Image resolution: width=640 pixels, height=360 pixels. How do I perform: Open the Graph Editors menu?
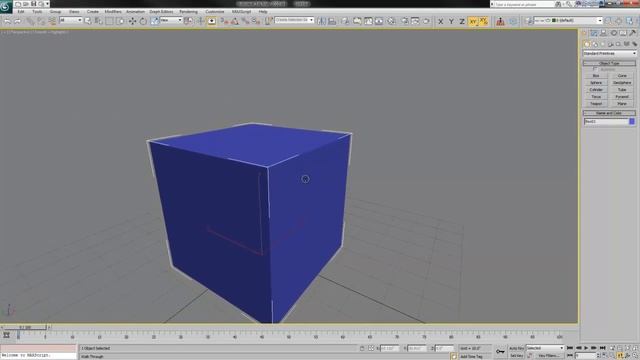(x=161, y=12)
